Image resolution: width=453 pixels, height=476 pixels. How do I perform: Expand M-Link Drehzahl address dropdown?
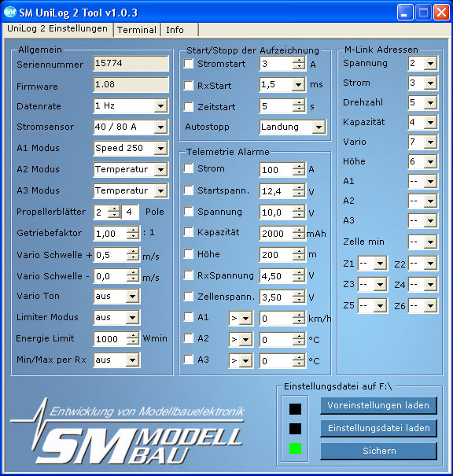coord(430,102)
